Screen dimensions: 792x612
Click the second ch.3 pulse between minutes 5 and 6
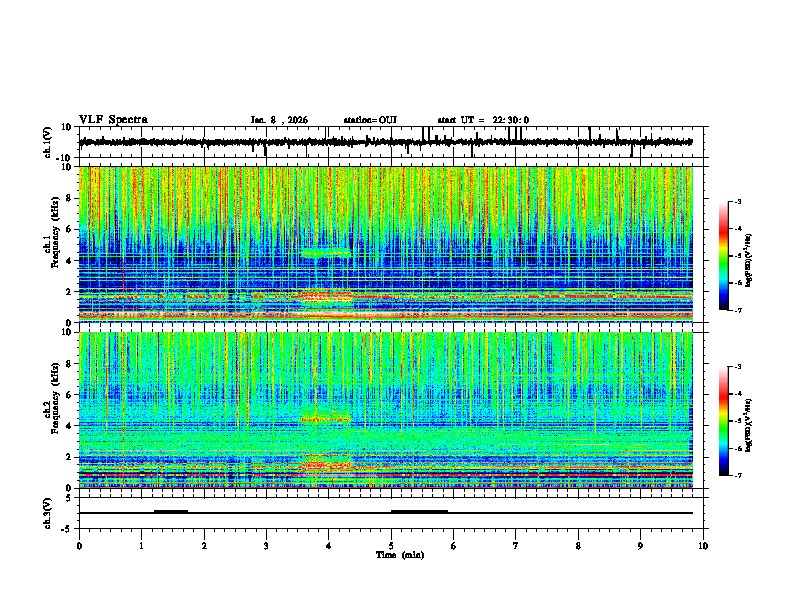point(419,511)
